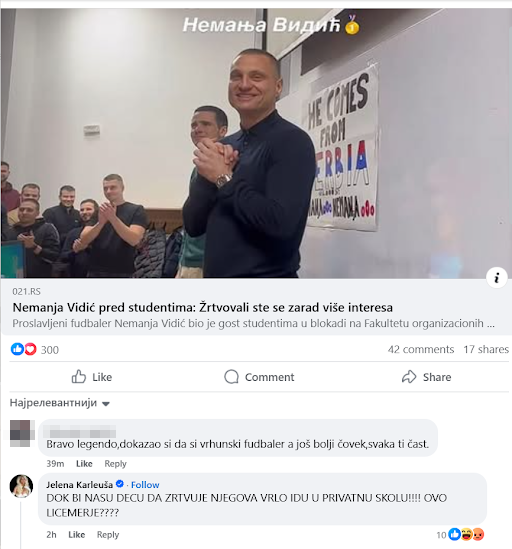Click the red heart reaction icon
The image size is (512, 549).
point(30,349)
